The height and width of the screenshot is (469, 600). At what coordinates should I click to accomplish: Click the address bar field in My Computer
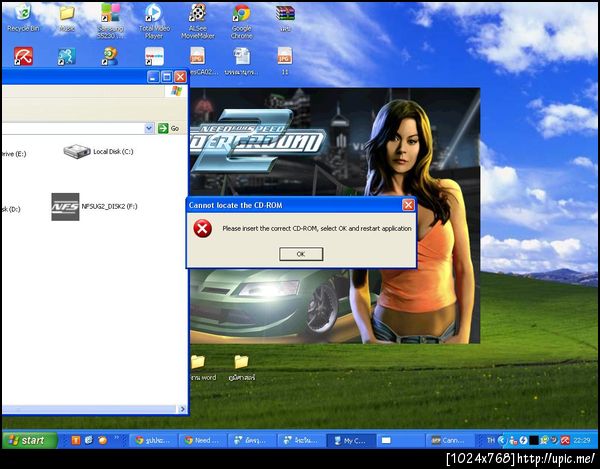pos(73,128)
